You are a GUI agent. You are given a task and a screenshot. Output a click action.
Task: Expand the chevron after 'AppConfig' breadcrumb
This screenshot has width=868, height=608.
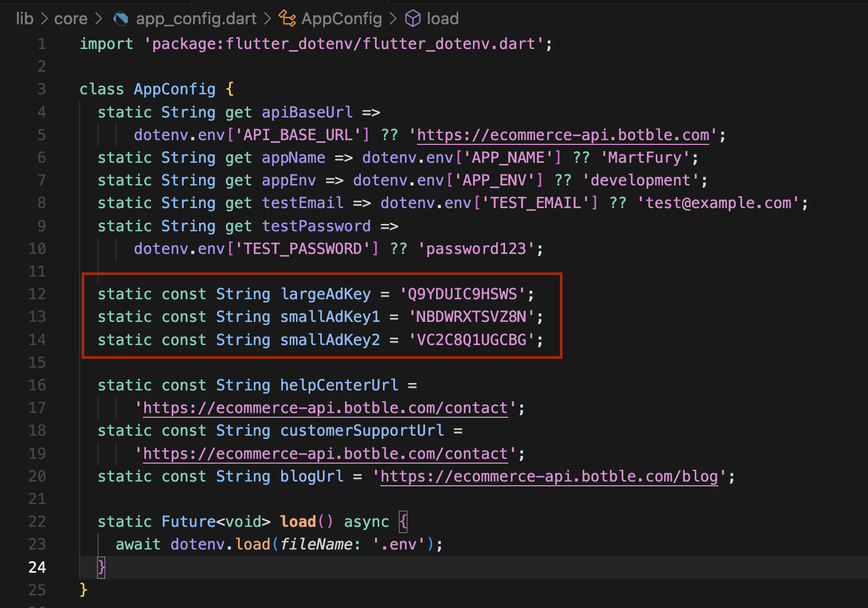tap(393, 19)
